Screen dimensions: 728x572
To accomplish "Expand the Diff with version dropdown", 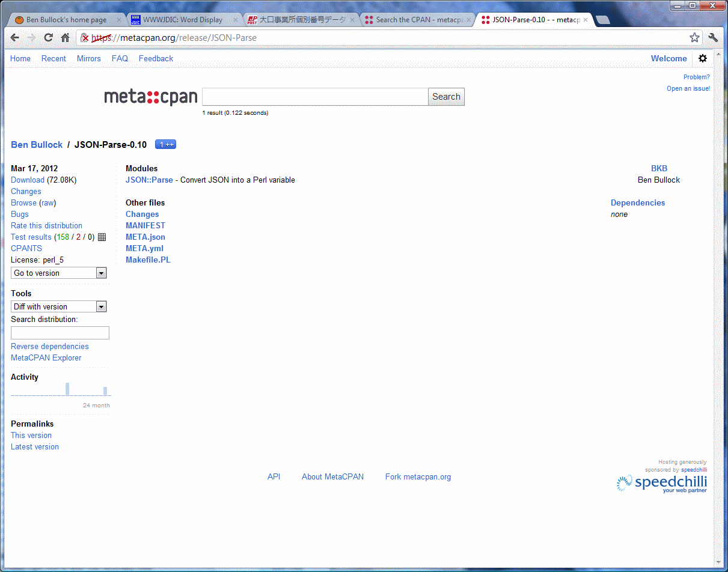I will pos(59,306).
